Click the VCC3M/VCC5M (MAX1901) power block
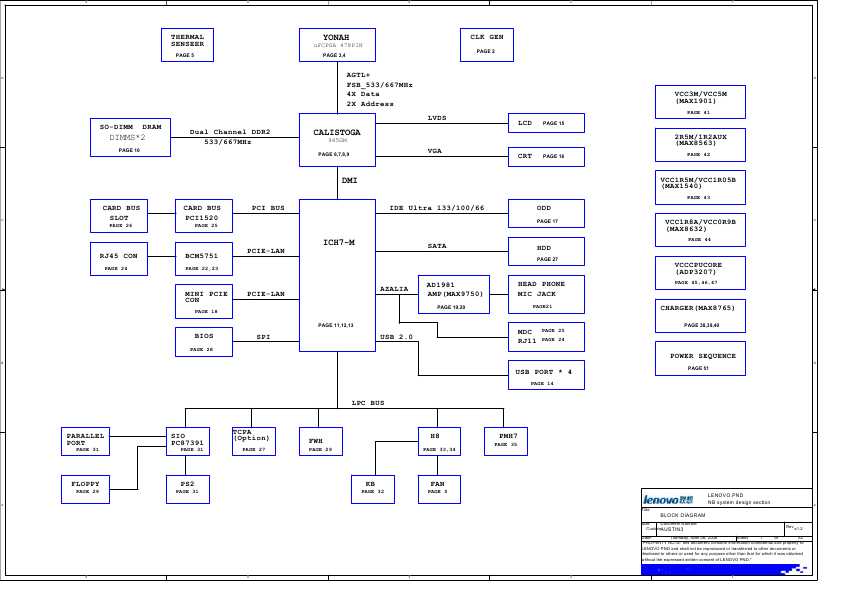Image resolution: width=842 pixels, height=595 pixels. click(x=700, y=102)
